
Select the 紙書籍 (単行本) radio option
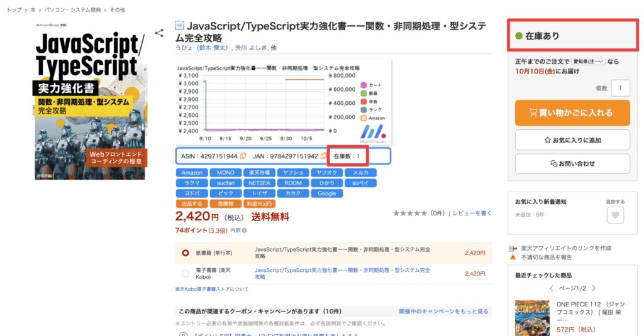click(x=186, y=253)
